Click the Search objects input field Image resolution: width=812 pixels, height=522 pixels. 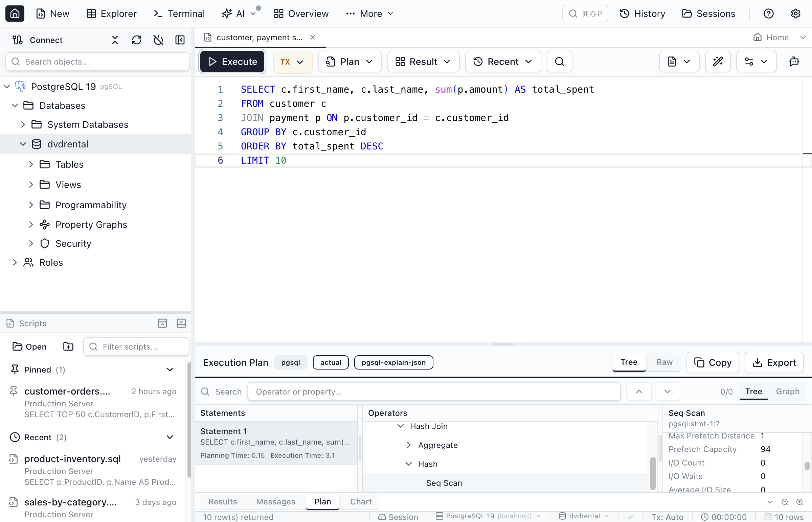(x=97, y=62)
